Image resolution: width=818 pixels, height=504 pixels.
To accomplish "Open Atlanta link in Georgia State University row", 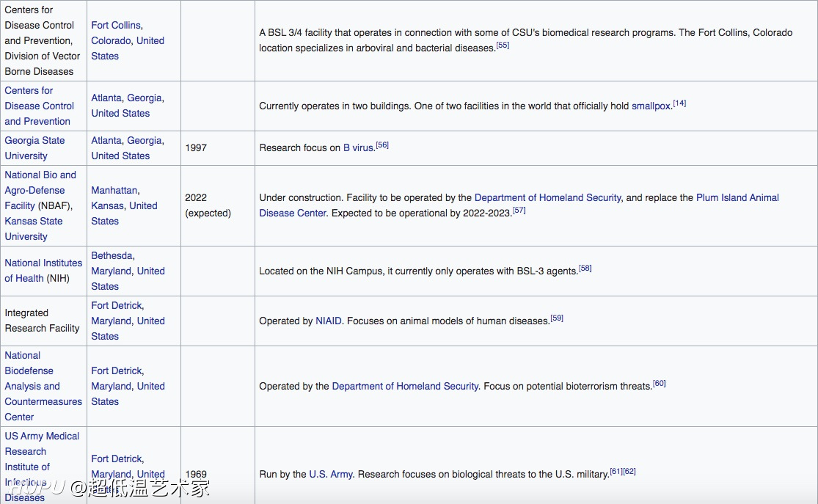I will pyautogui.click(x=107, y=140).
